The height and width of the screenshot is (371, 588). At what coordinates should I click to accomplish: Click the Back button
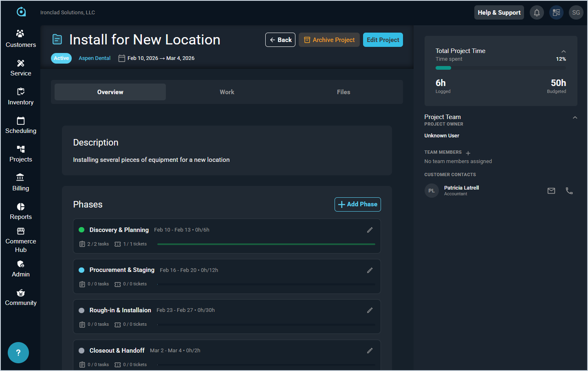coord(280,40)
